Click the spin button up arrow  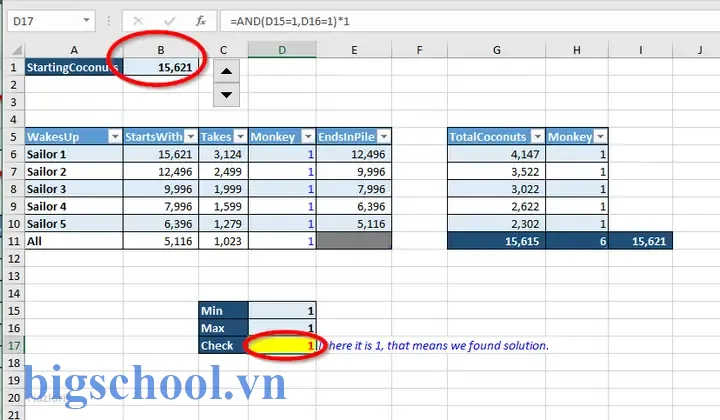click(226, 72)
